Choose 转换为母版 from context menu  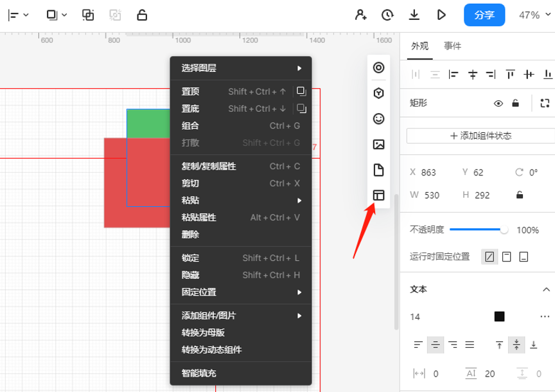[x=203, y=333]
